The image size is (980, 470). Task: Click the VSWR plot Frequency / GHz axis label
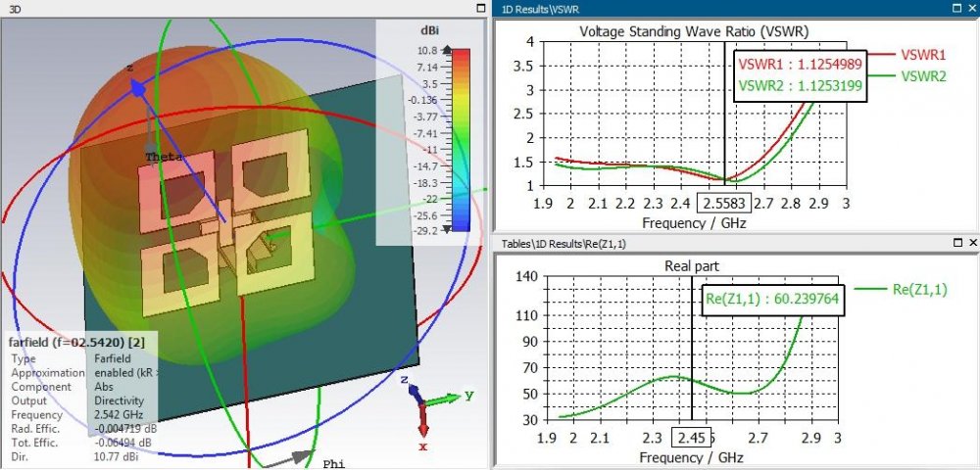tap(694, 222)
